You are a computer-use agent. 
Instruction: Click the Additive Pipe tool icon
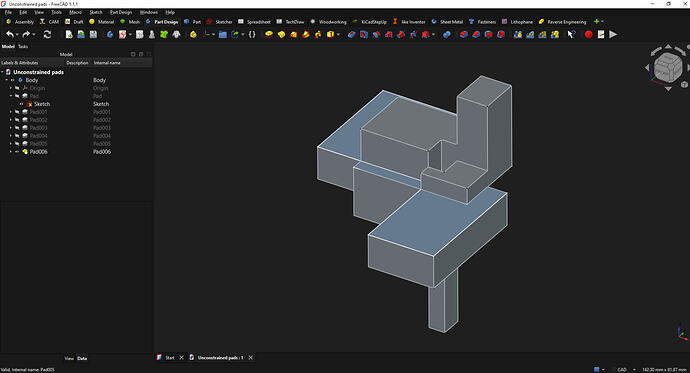(x=305, y=34)
